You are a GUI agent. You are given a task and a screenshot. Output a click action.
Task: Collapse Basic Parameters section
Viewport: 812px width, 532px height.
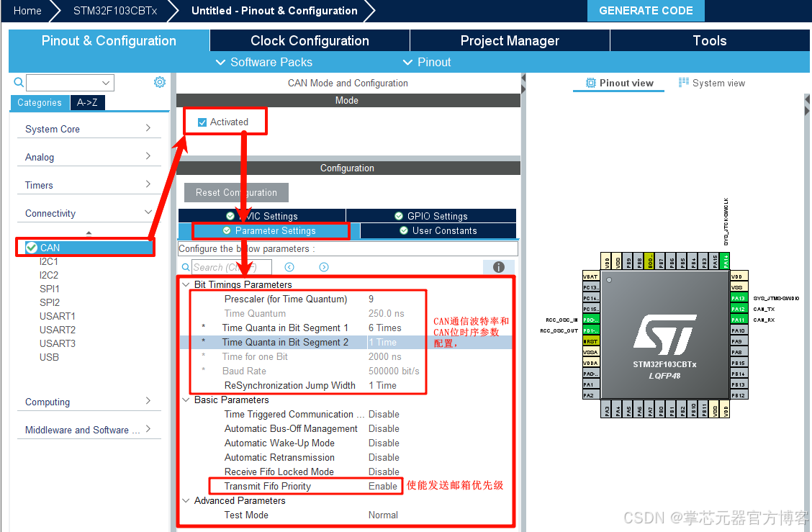186,400
